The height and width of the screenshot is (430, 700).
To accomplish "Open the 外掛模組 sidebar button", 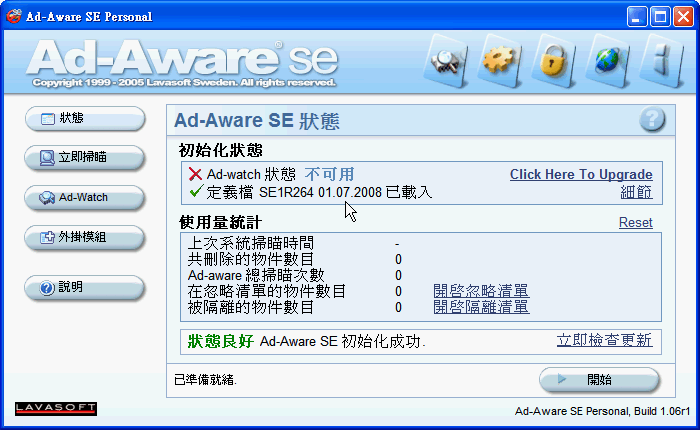I will [85, 237].
